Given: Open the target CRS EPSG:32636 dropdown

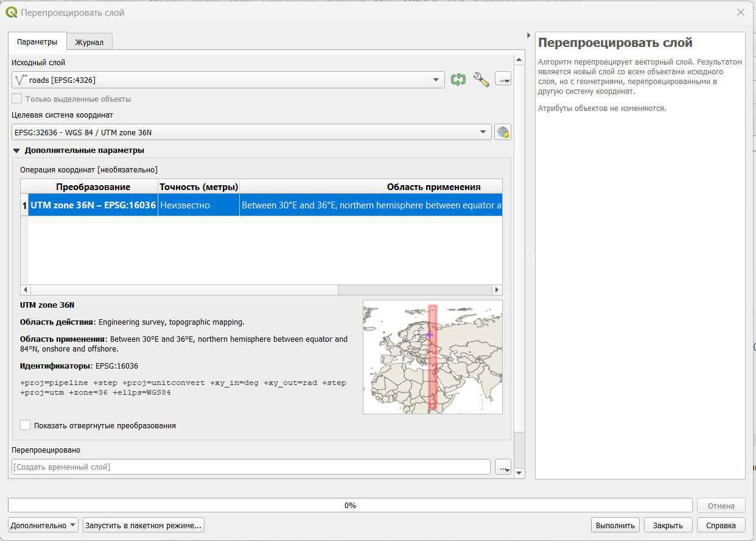Looking at the screenshot, I should (251, 132).
